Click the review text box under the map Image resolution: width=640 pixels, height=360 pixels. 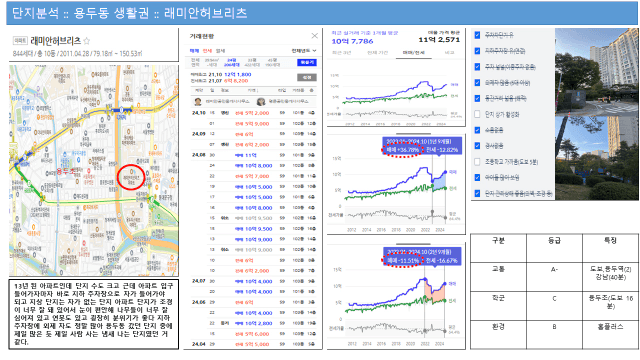click(94, 314)
